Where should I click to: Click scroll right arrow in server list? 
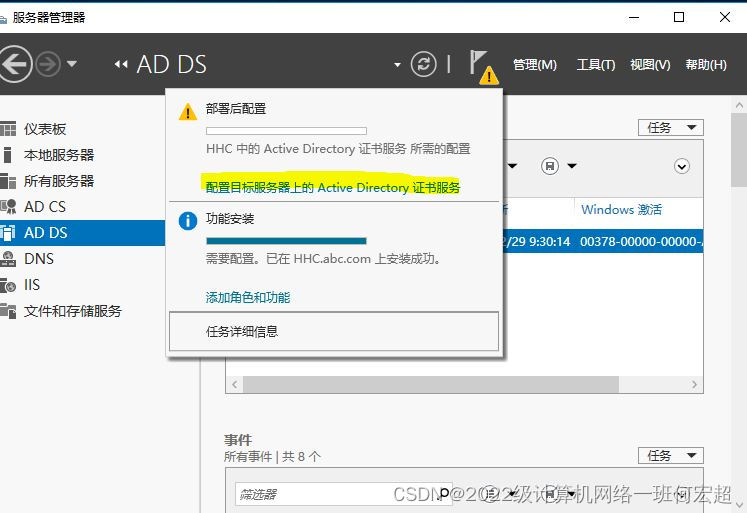tap(695, 384)
